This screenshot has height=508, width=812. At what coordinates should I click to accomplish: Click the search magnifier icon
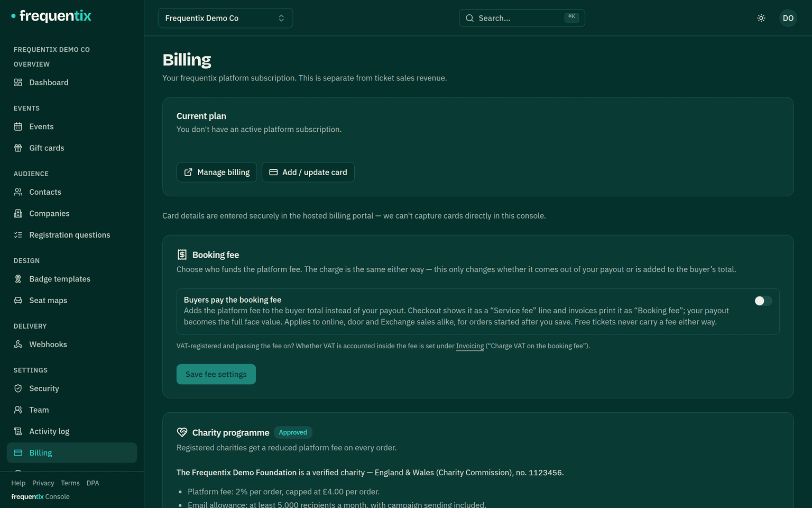tap(469, 18)
